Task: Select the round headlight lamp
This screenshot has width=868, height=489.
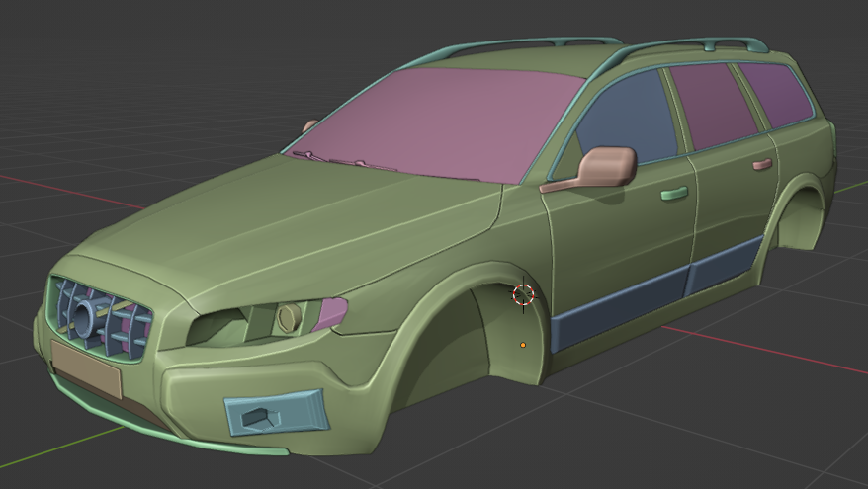Action: [289, 317]
